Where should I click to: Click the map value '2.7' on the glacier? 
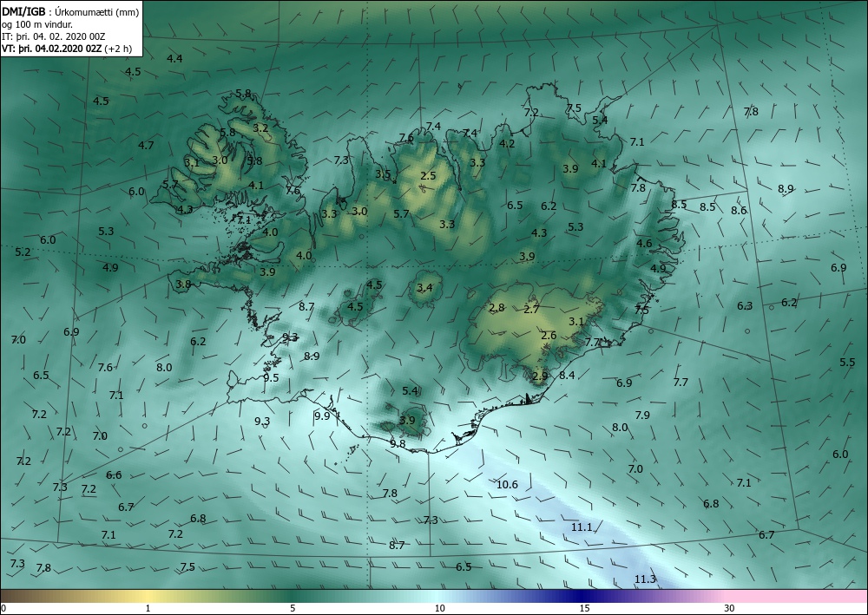point(531,309)
